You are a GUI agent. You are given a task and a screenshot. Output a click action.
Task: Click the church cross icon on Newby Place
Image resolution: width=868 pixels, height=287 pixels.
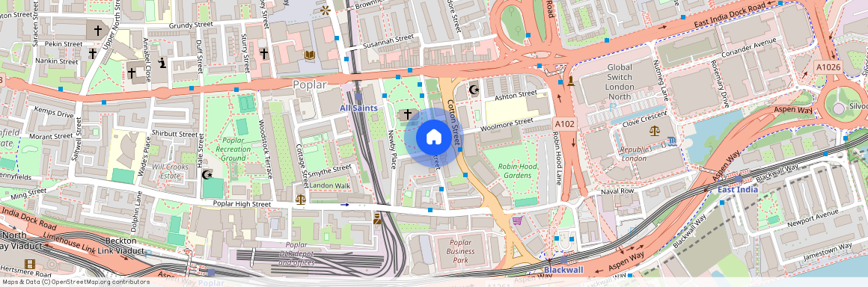tap(408, 114)
